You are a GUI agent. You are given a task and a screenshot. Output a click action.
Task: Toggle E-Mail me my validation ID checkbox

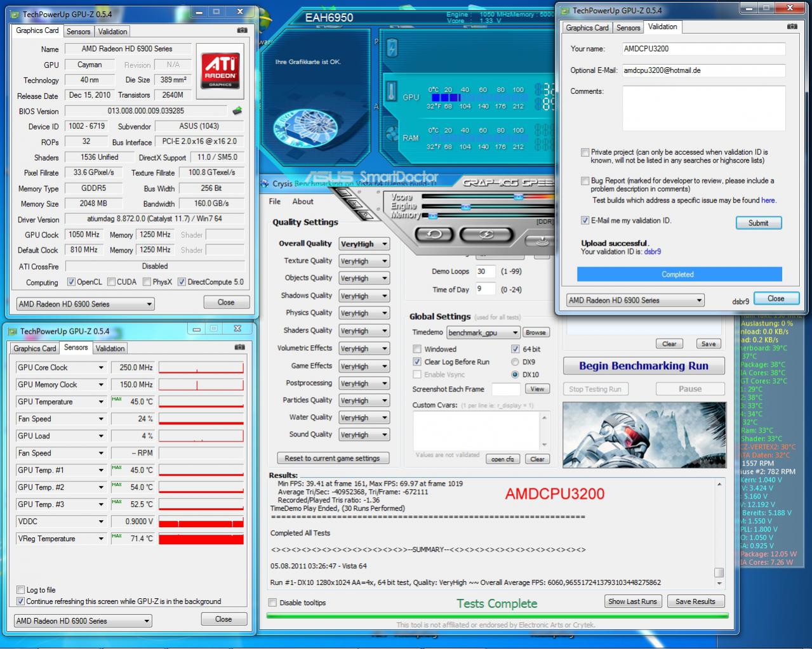[585, 220]
